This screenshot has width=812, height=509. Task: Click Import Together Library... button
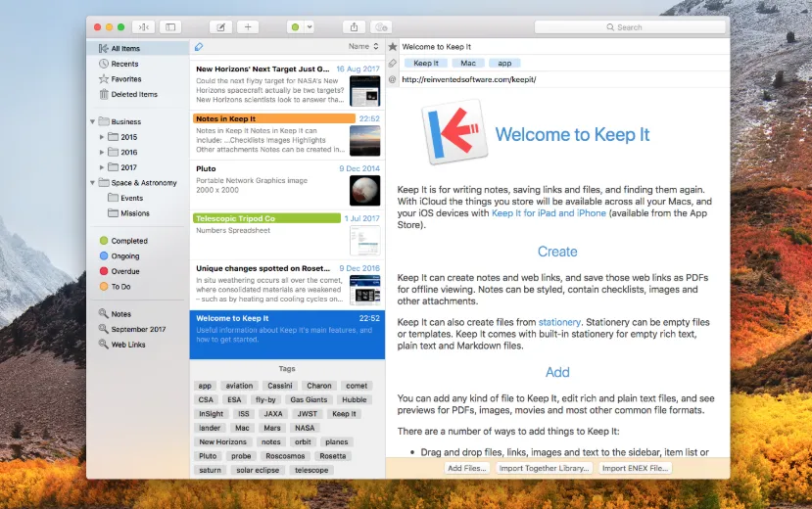coord(544,468)
